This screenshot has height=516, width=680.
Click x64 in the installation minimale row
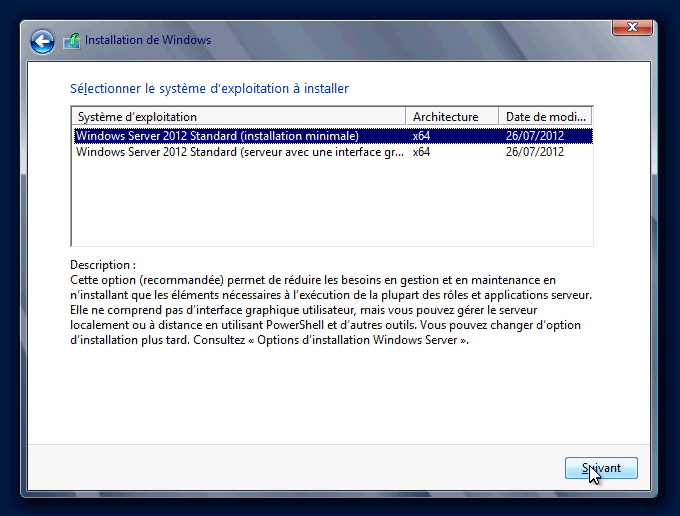click(421, 136)
